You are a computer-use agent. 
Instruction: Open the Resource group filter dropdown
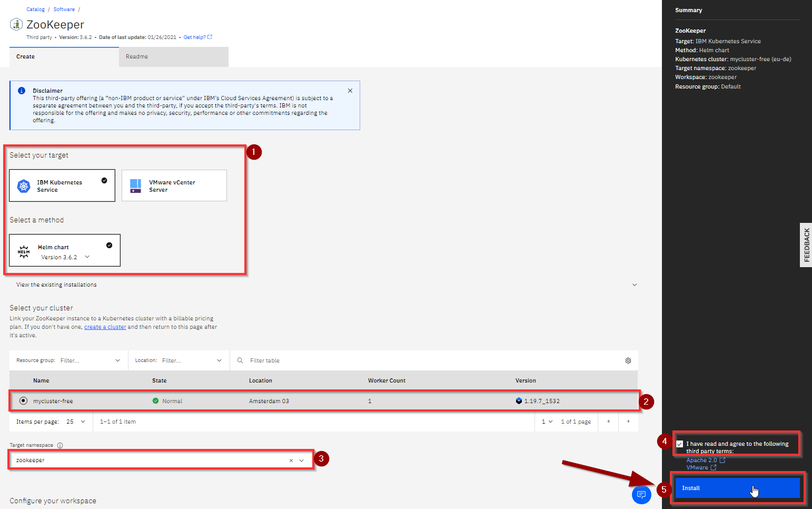68,360
